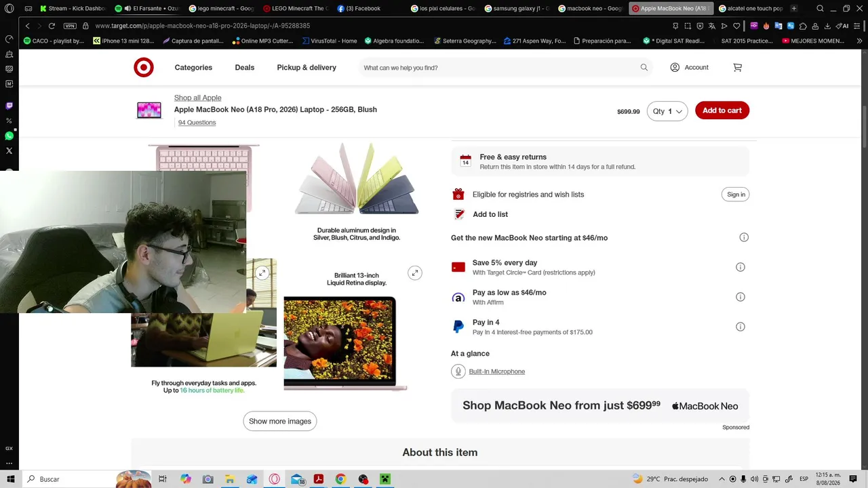Open the Mail app on the taskbar
The image size is (868, 488).
tap(297, 479)
